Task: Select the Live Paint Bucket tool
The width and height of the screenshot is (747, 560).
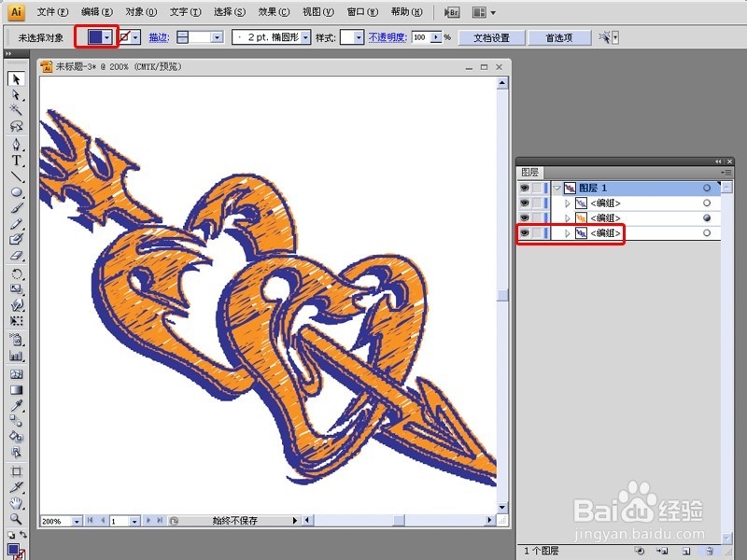Action: [16, 436]
